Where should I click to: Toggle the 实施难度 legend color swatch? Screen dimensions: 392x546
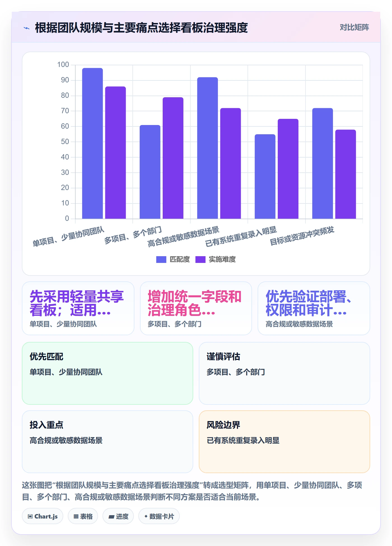[x=200, y=260]
